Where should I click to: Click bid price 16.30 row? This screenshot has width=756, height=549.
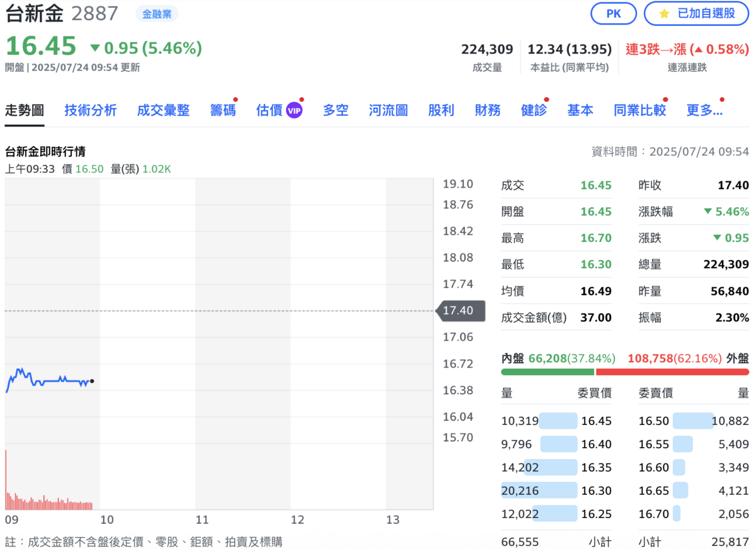(556, 490)
